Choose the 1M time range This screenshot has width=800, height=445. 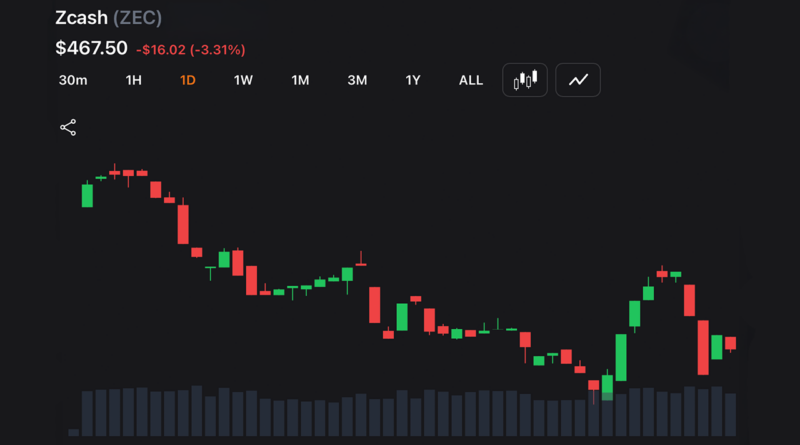300,81
